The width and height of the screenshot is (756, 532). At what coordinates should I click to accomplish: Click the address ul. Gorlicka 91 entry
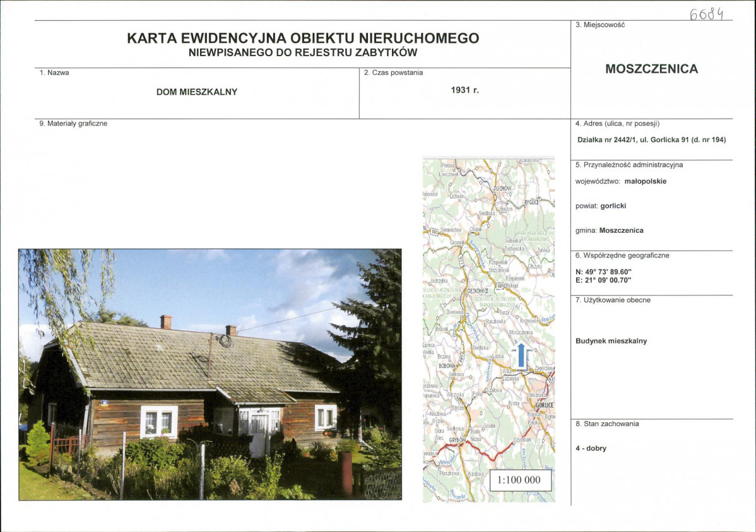point(651,139)
